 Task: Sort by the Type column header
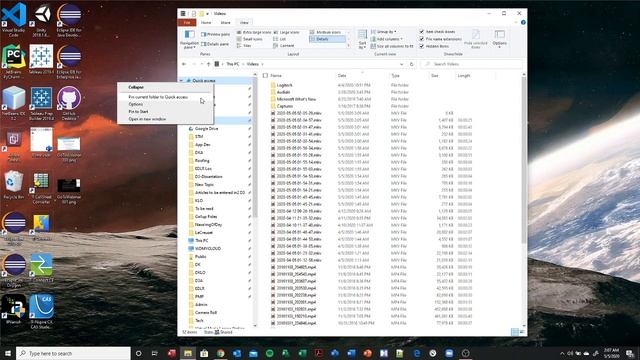[x=409, y=76]
